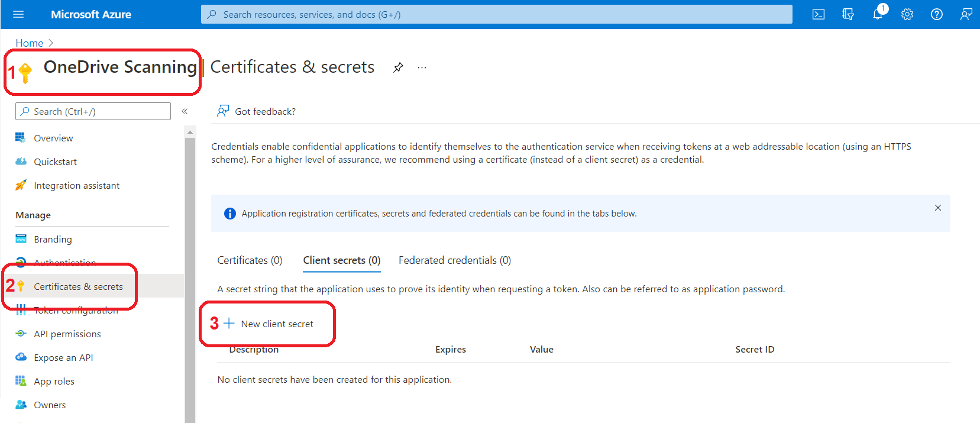
Task: Collapse the left navigation menu
Action: coord(185,111)
